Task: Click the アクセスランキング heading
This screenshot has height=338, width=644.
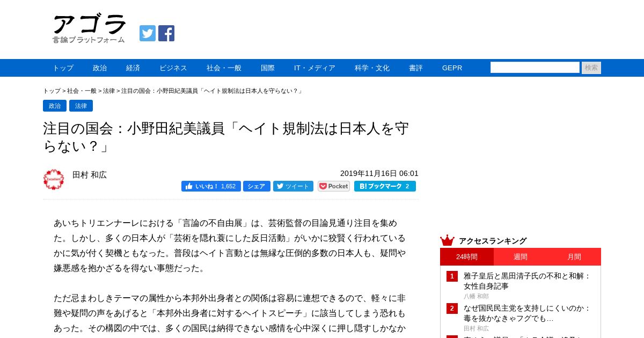Action: click(x=493, y=241)
